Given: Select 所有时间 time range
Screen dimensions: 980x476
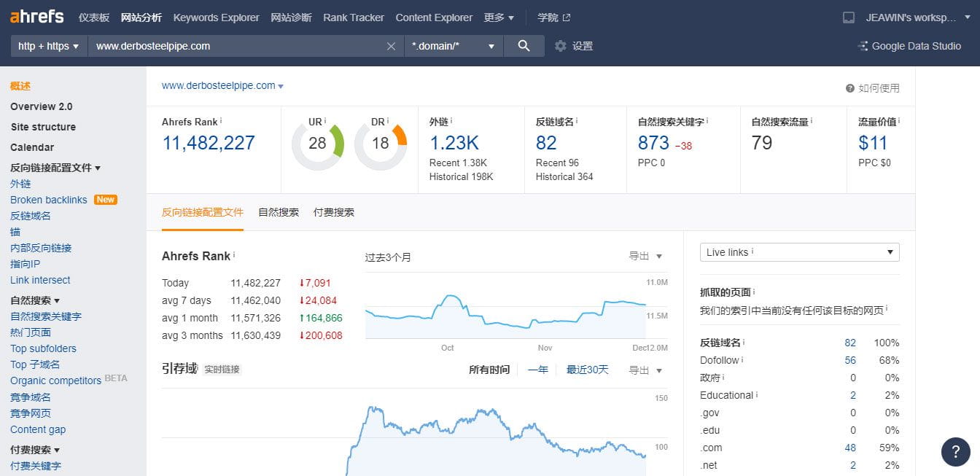Looking at the screenshot, I should (489, 370).
